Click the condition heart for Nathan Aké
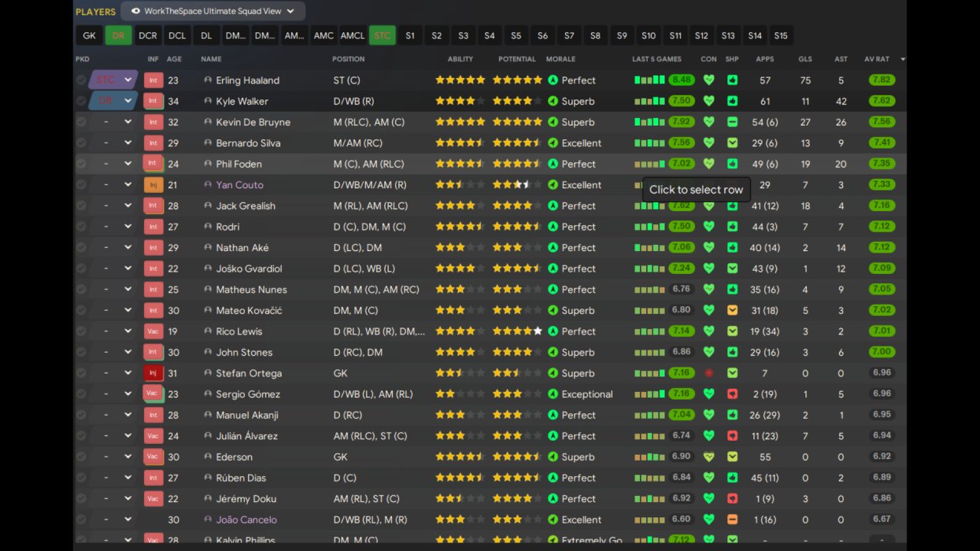 (709, 248)
